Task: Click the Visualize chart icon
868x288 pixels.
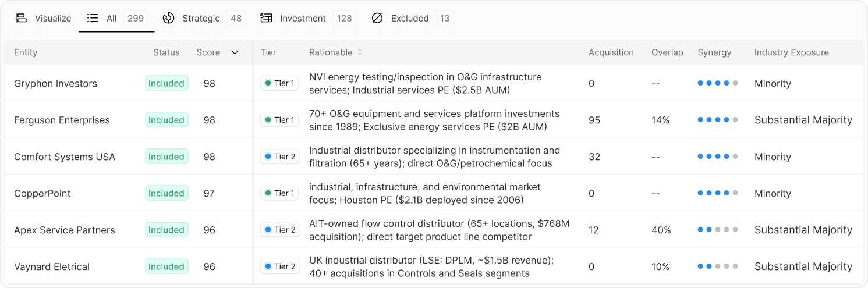Action: [21, 18]
